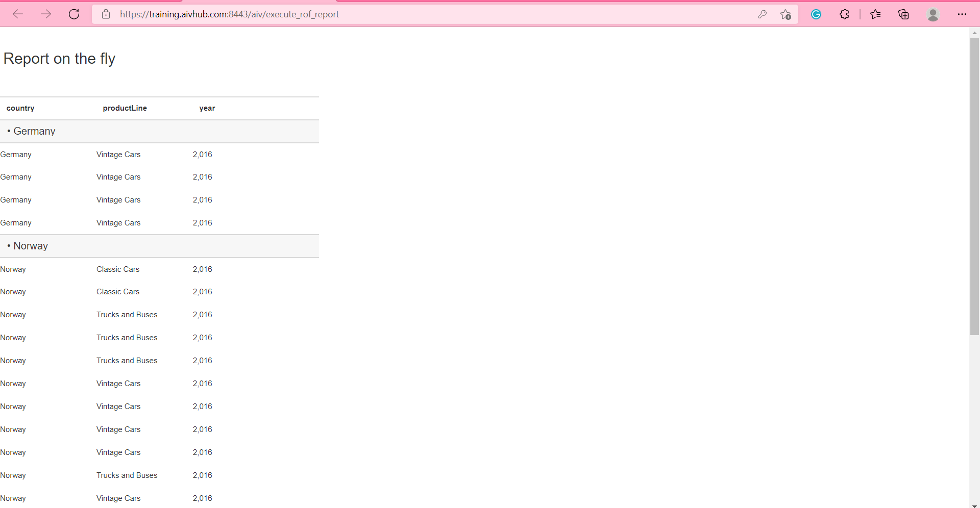
Task: Open the Favorites list
Action: [x=875, y=14]
